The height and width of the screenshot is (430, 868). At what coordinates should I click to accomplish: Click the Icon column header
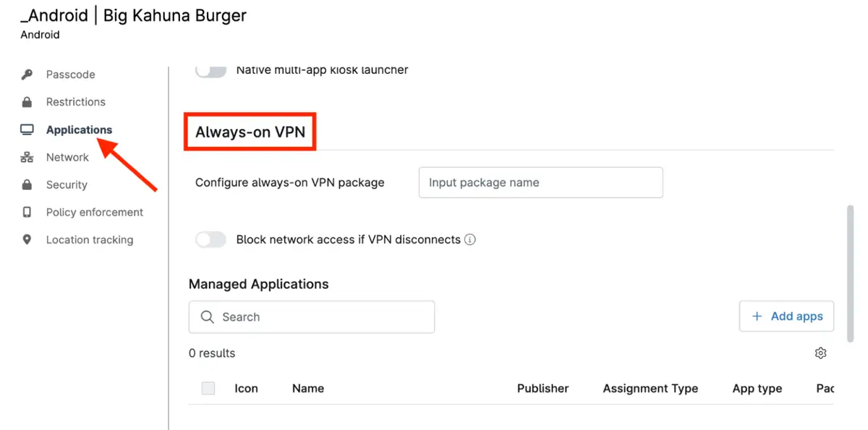[x=246, y=388]
